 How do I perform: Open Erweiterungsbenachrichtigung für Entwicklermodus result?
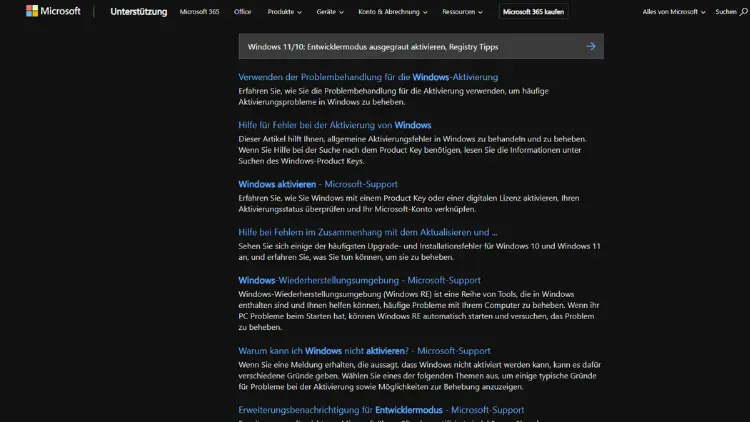point(381,410)
